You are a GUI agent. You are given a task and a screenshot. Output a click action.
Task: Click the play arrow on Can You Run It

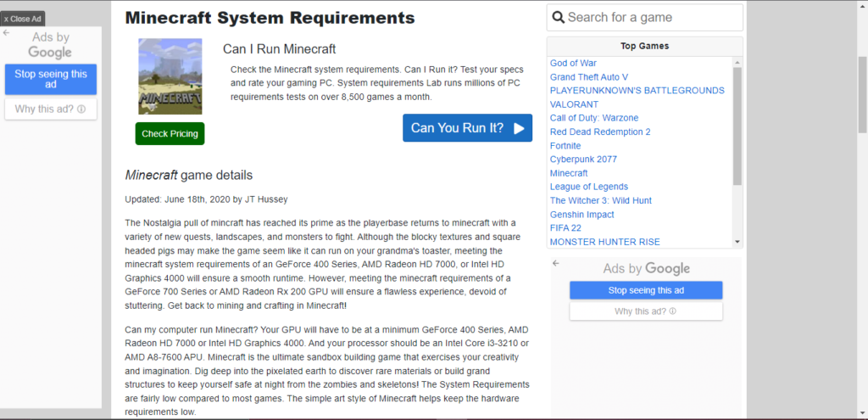[519, 129]
